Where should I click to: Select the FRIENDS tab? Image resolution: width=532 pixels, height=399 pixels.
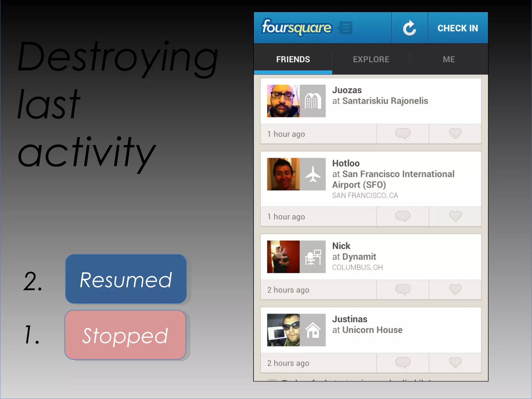click(x=293, y=59)
